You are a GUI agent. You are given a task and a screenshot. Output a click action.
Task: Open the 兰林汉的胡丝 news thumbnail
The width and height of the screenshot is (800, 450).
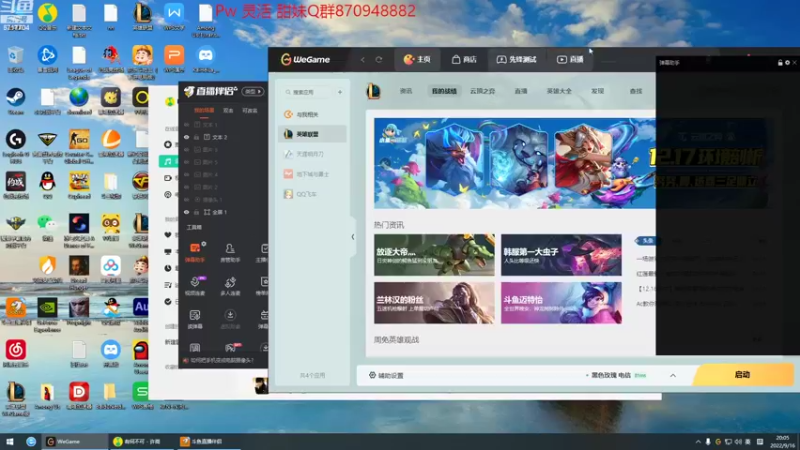click(x=434, y=303)
